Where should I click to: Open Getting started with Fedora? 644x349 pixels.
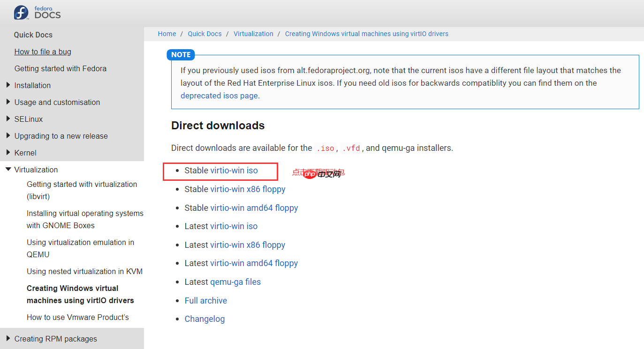coord(60,68)
